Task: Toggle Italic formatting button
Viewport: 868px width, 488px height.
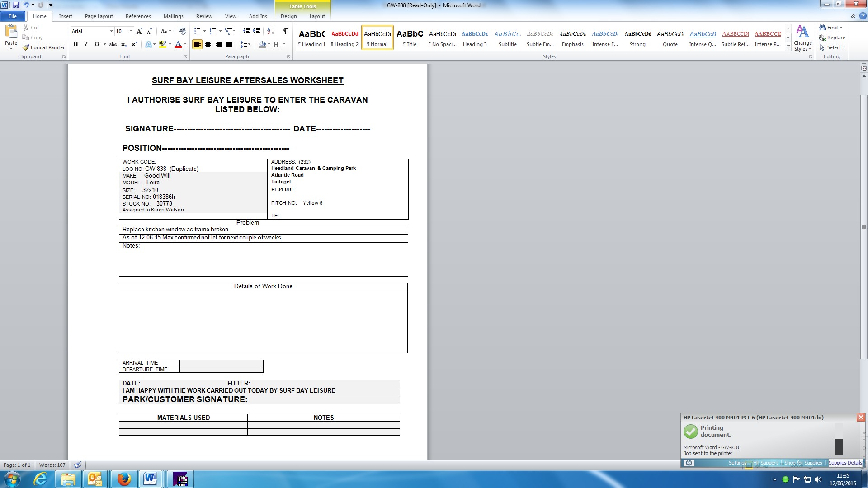Action: click(86, 44)
